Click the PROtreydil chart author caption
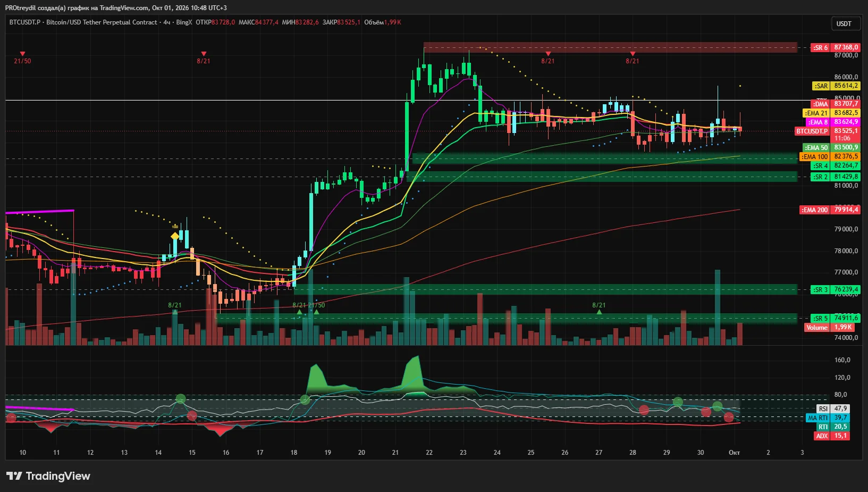The width and height of the screenshot is (868, 492). tap(116, 7)
